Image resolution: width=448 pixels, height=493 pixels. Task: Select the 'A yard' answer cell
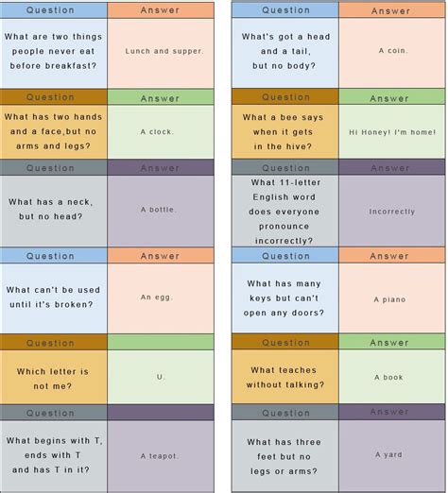(x=392, y=455)
